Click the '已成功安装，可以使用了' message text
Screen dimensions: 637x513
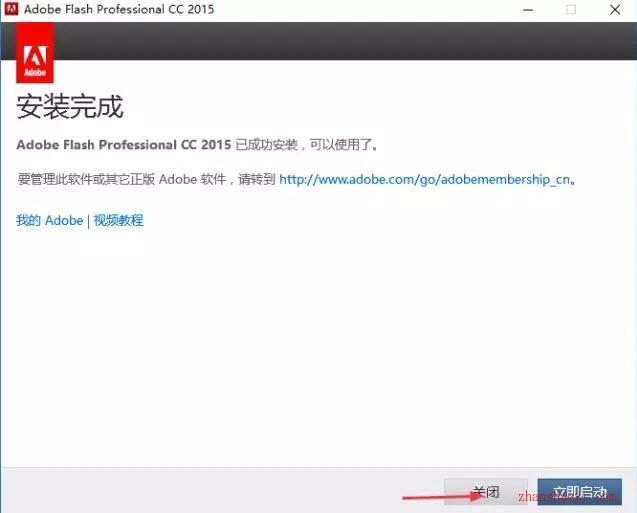(x=307, y=145)
